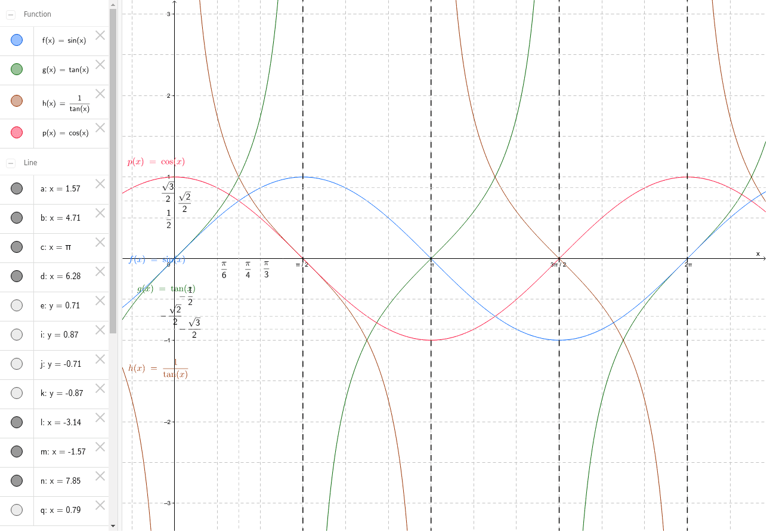This screenshot has width=767, height=532.
Task: Toggle visibility of line n: x = 7.85
Action: tap(17, 481)
